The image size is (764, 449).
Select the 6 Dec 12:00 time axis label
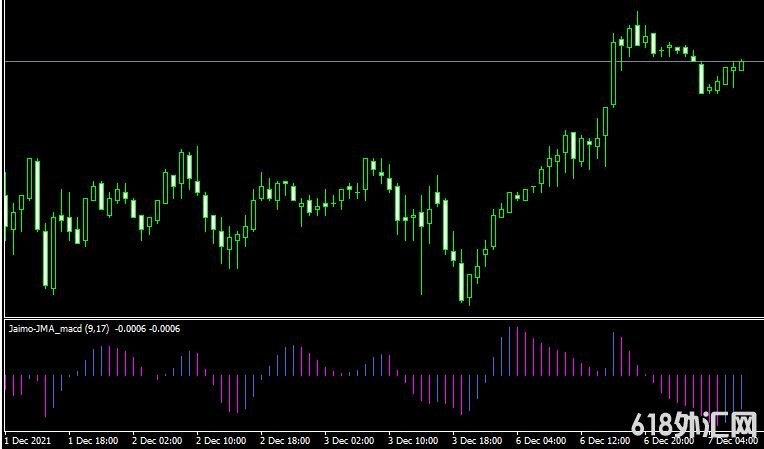coord(605,441)
